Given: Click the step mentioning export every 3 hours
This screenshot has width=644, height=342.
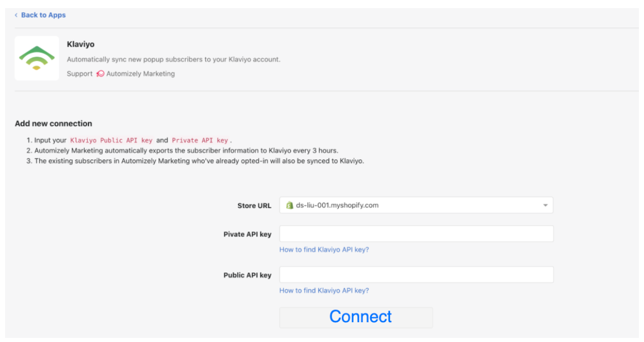Looking at the screenshot, I should click(x=186, y=151).
